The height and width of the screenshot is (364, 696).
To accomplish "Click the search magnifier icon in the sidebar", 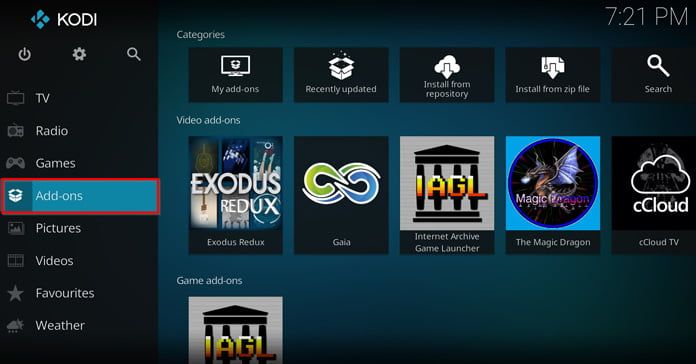I will pyautogui.click(x=134, y=54).
